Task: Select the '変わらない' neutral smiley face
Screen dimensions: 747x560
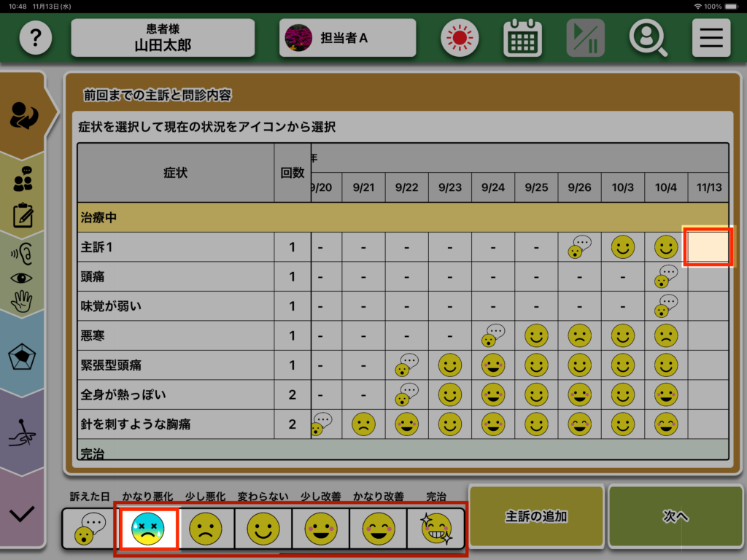Action: coord(263,529)
